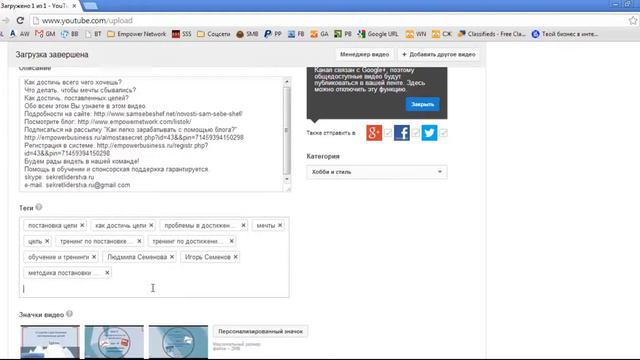Remove the tag проблемы в достижен...
Viewport: 640px width, 360px height.
(243, 225)
